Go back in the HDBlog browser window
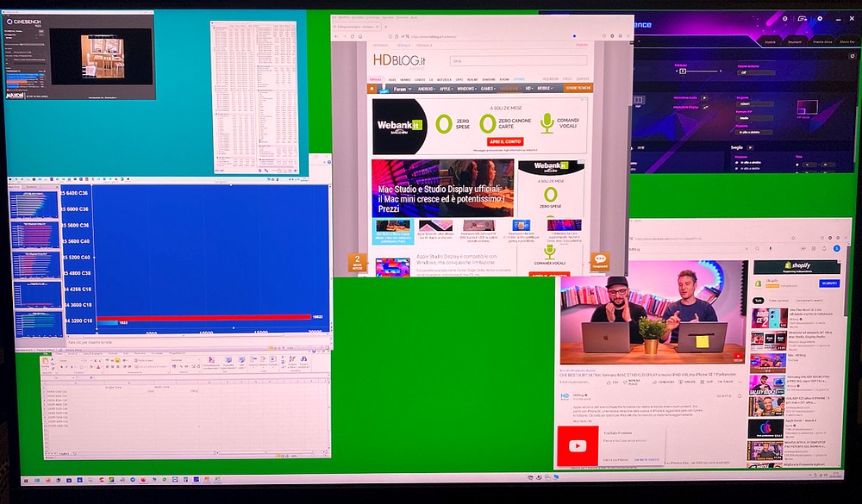862x504 pixels. pyautogui.click(x=337, y=36)
